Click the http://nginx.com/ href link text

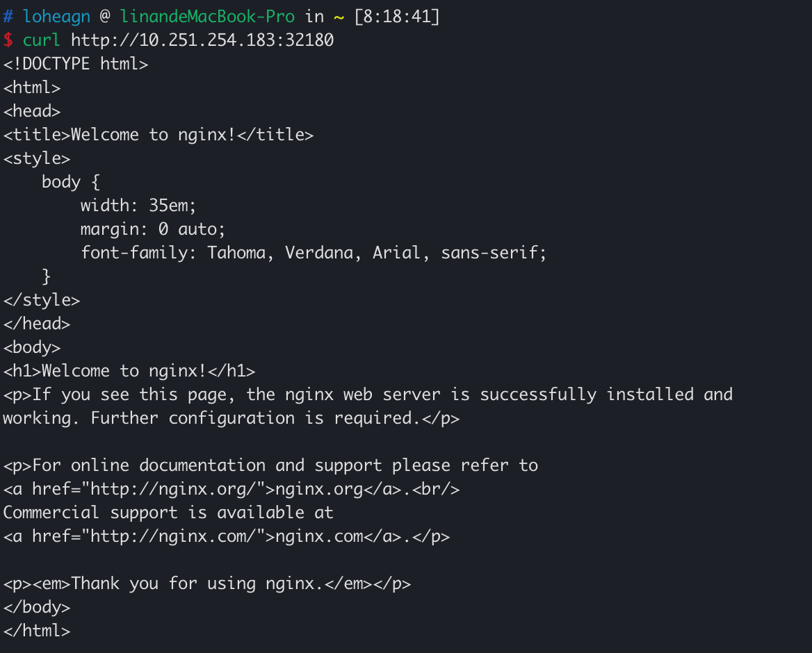click(177, 536)
